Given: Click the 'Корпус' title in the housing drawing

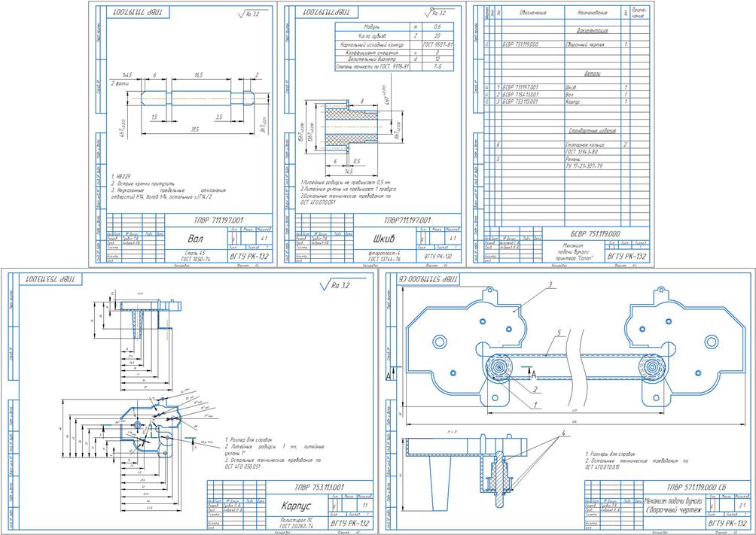Looking at the screenshot, I should tap(297, 506).
